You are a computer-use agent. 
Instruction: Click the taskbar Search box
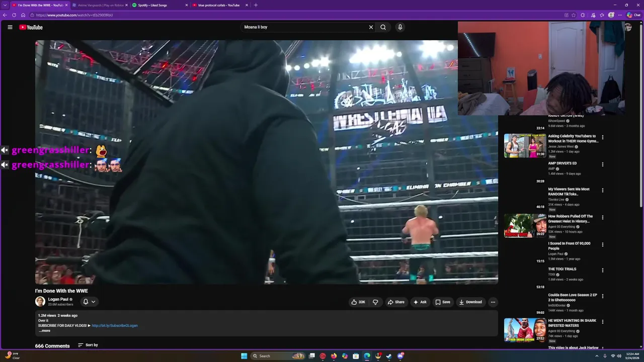point(278,356)
